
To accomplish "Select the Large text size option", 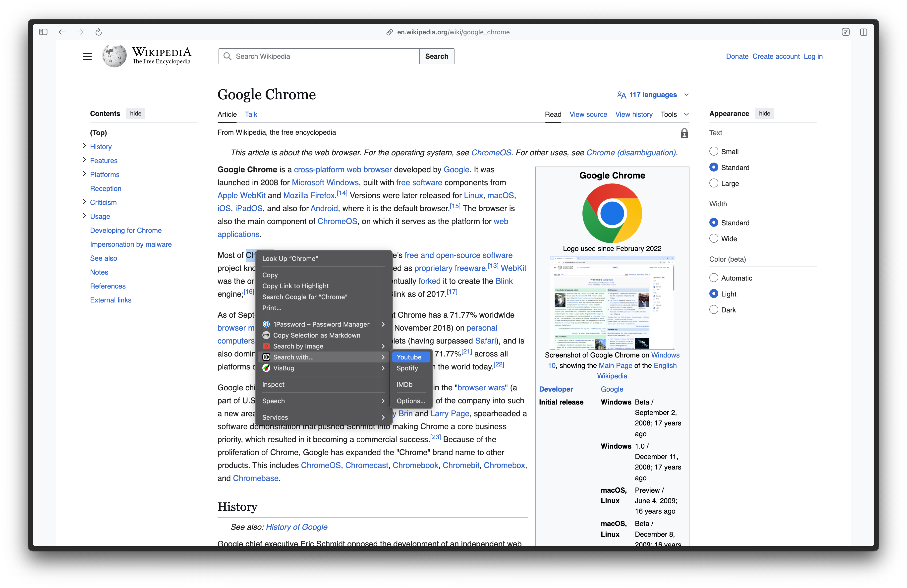I will [713, 183].
